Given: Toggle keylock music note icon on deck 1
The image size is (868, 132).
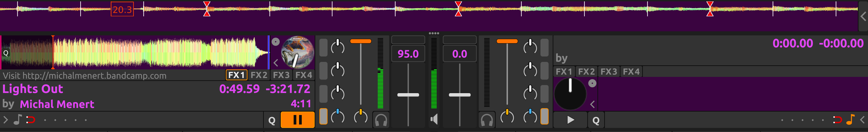Looking at the screenshot, I should pos(18,120).
